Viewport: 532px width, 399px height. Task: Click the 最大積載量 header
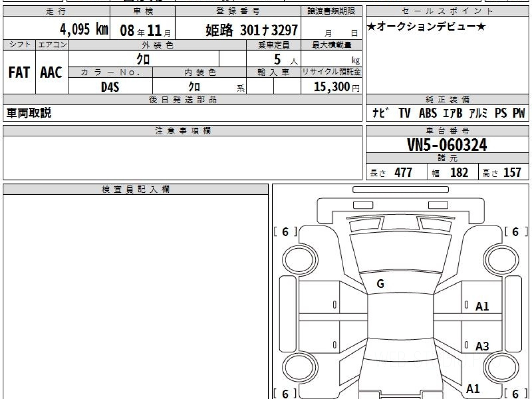coord(332,45)
